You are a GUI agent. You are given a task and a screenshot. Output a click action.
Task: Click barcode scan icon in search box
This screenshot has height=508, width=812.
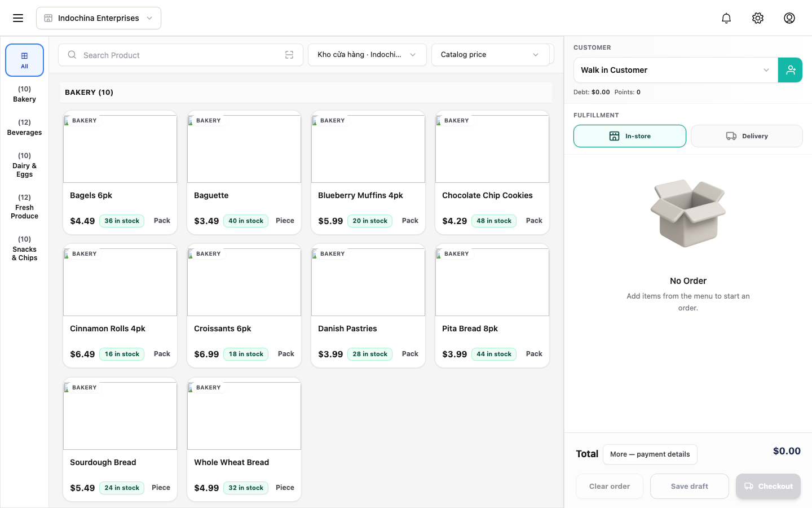(x=289, y=55)
